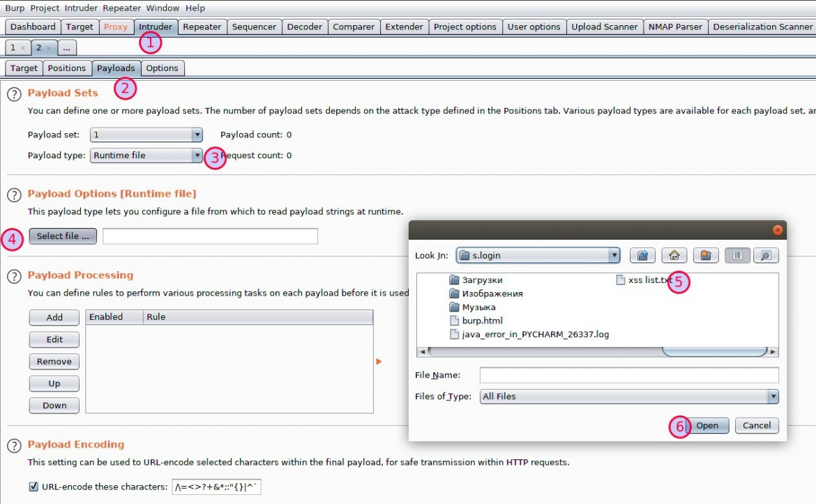Open the Help menu
Screen dimensions: 816x504
click(x=195, y=8)
